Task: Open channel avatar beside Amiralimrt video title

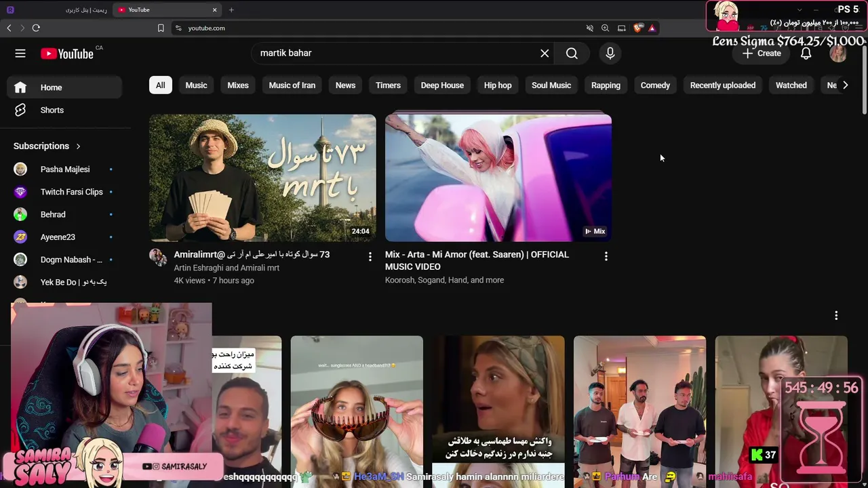Action: tap(158, 257)
